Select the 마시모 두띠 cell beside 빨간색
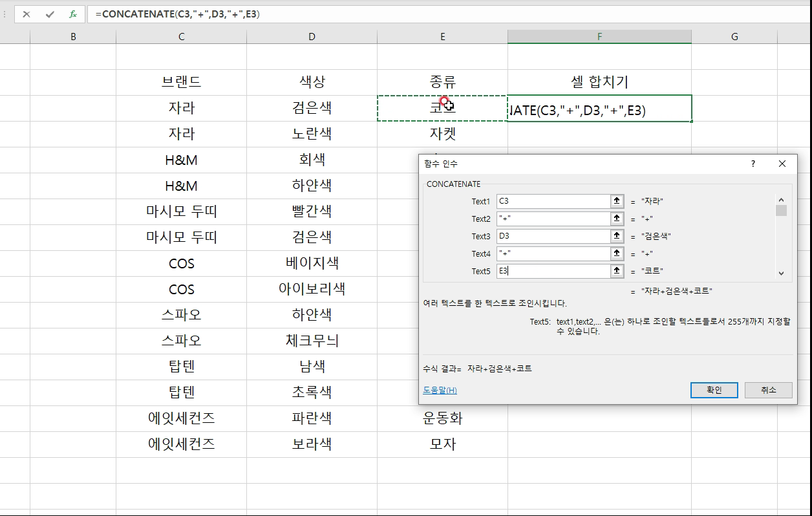 [181, 211]
